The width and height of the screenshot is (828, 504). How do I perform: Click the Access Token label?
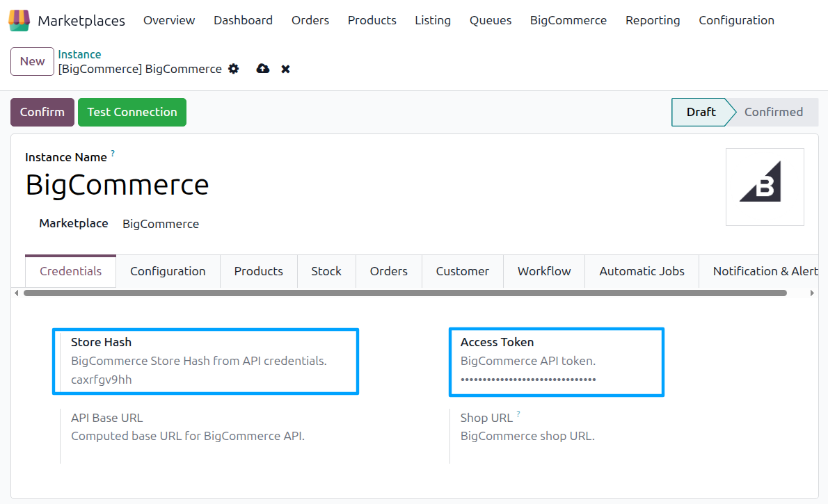[x=497, y=342]
